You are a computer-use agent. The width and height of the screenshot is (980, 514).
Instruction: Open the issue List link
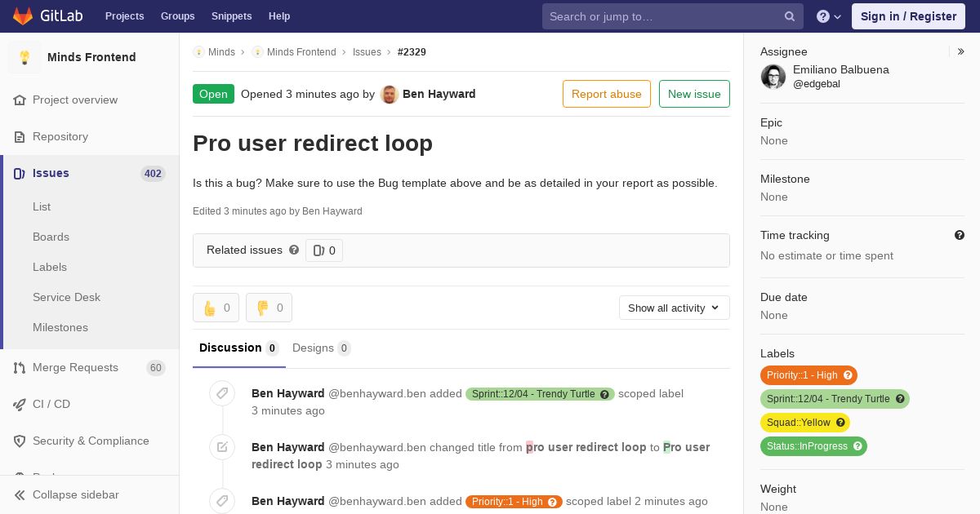click(x=42, y=206)
